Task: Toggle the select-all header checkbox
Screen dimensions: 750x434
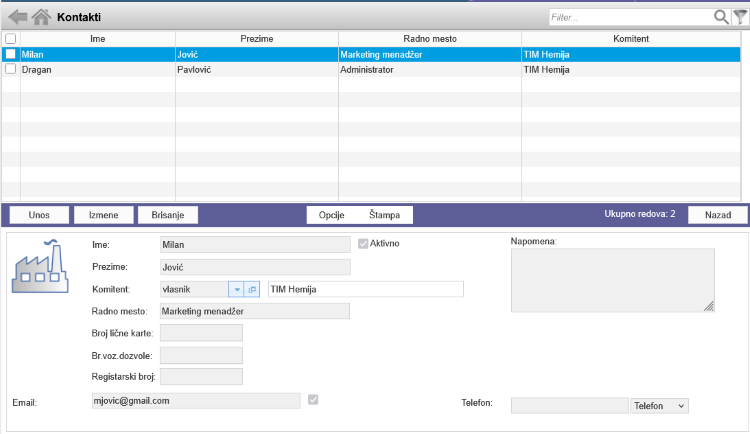Action: pyautogui.click(x=11, y=39)
